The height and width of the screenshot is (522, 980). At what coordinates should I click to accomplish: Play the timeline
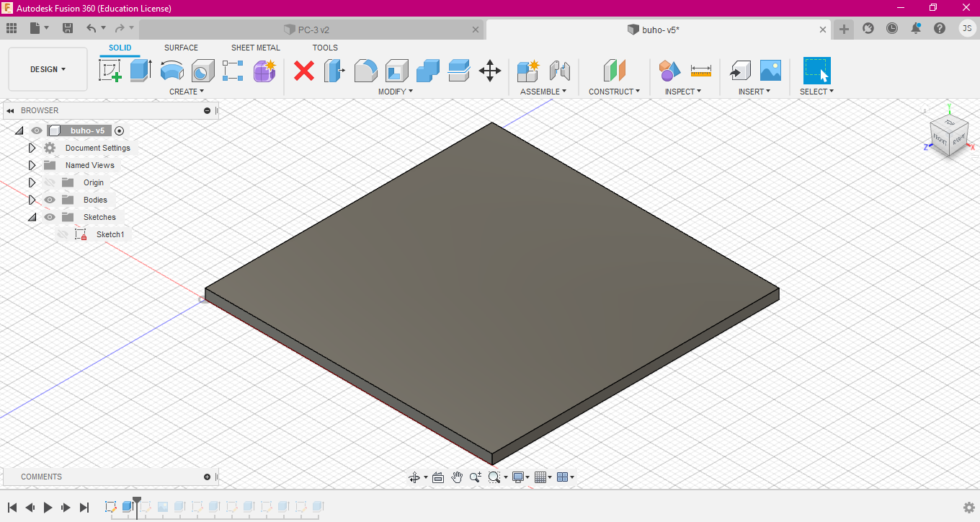click(48, 508)
